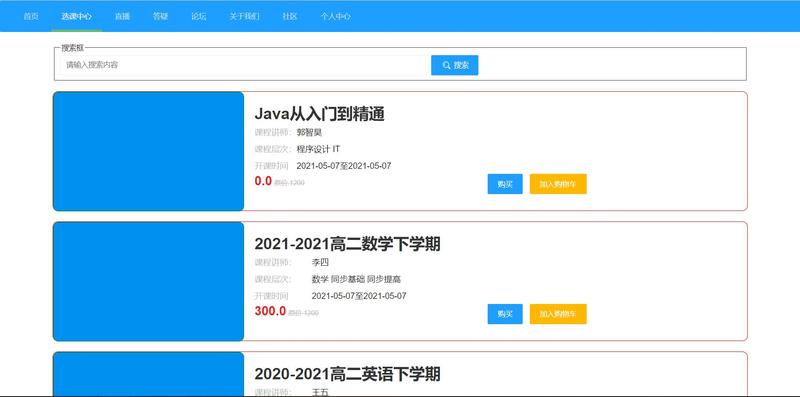Switch to the 论坛 tab
The image size is (800, 397).
point(198,16)
